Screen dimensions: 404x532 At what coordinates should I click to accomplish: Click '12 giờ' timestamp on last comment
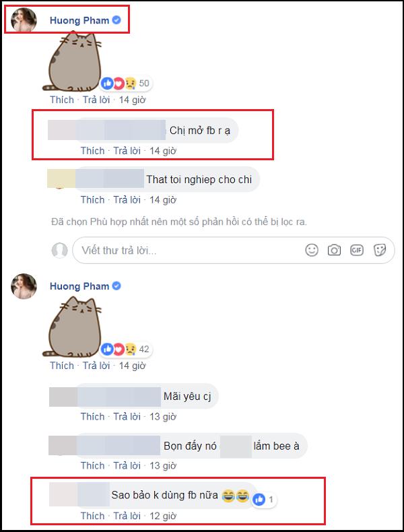pos(163,516)
